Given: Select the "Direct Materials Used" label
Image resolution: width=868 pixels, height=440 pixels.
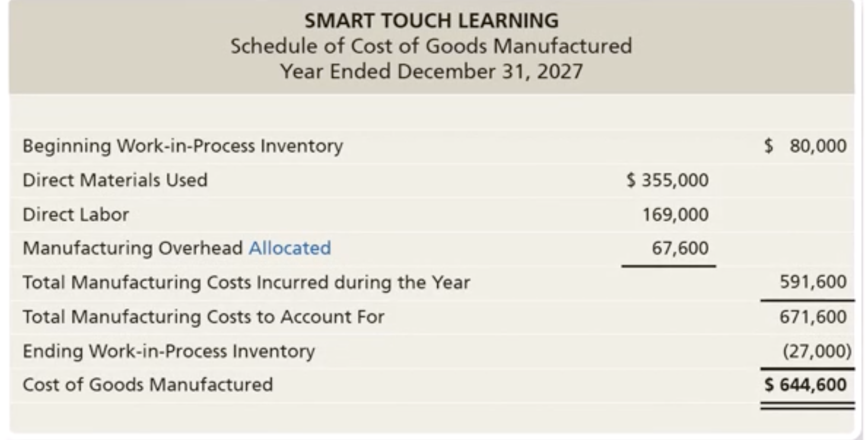Looking at the screenshot, I should point(115,180).
